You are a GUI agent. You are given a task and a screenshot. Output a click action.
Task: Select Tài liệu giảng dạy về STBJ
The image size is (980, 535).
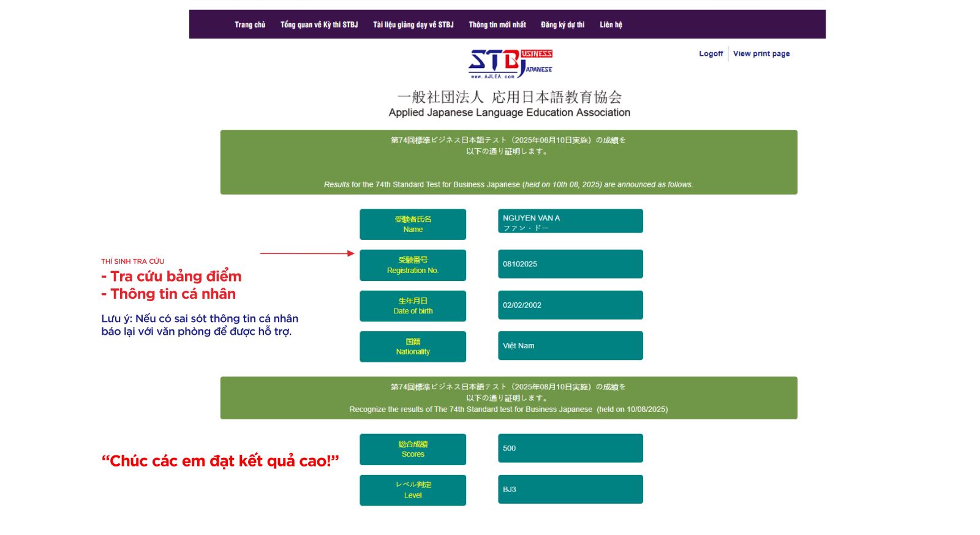pos(413,24)
